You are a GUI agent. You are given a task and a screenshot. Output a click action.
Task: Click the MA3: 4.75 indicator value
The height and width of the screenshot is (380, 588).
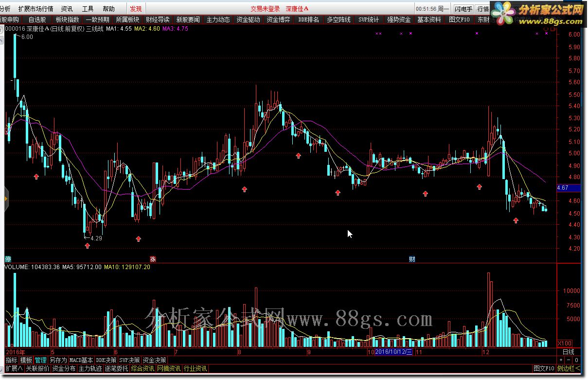(176, 29)
